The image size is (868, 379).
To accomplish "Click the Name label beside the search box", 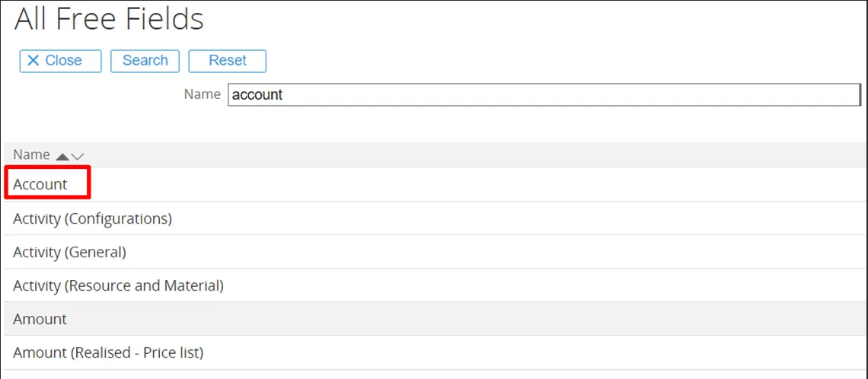I will [x=202, y=94].
